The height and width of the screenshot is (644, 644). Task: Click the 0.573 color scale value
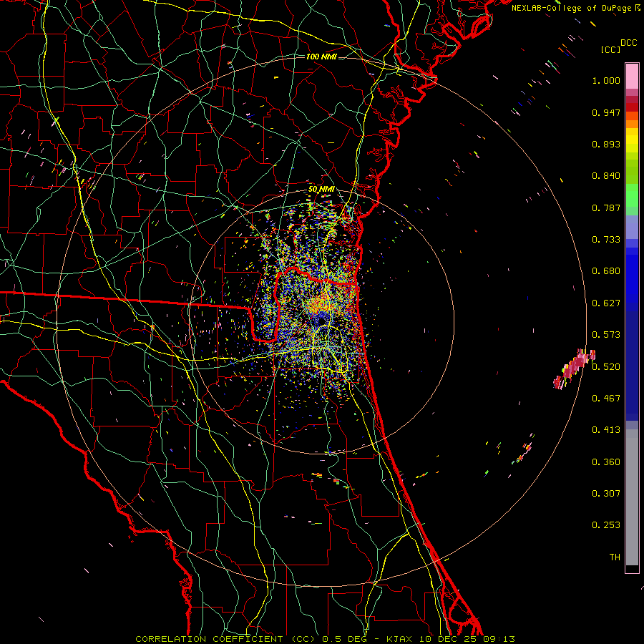[606, 335]
